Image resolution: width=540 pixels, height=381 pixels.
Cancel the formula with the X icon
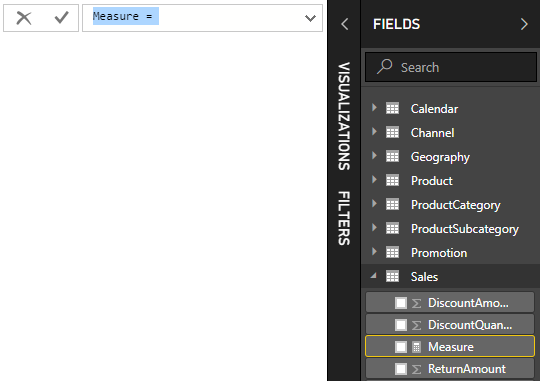[x=24, y=18]
